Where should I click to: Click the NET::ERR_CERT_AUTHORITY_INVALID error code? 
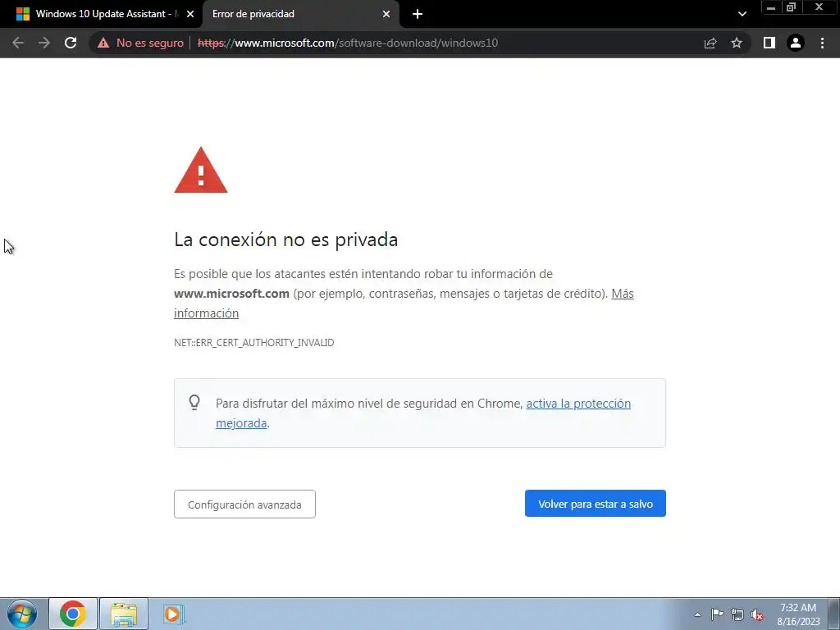tap(254, 342)
